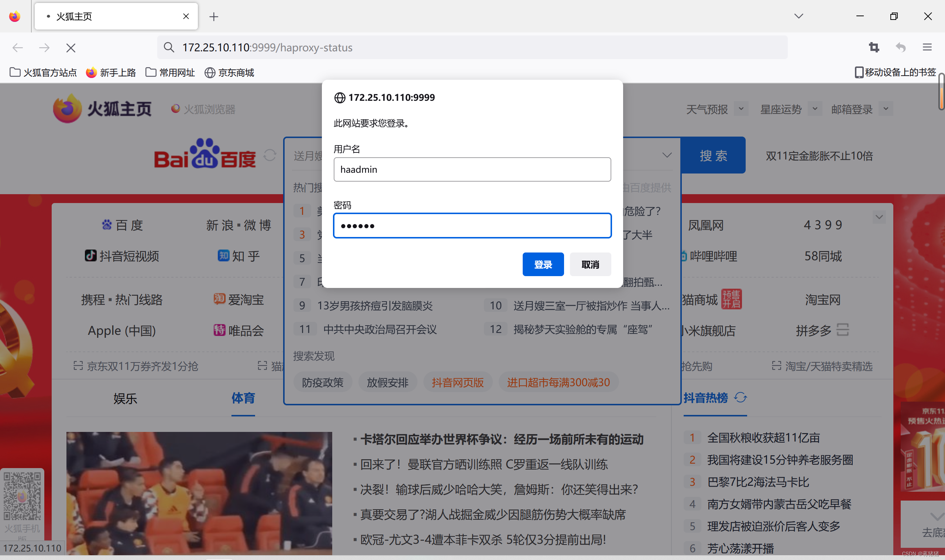Open the application hamburger menu
945x560 pixels.
pyautogui.click(x=927, y=48)
